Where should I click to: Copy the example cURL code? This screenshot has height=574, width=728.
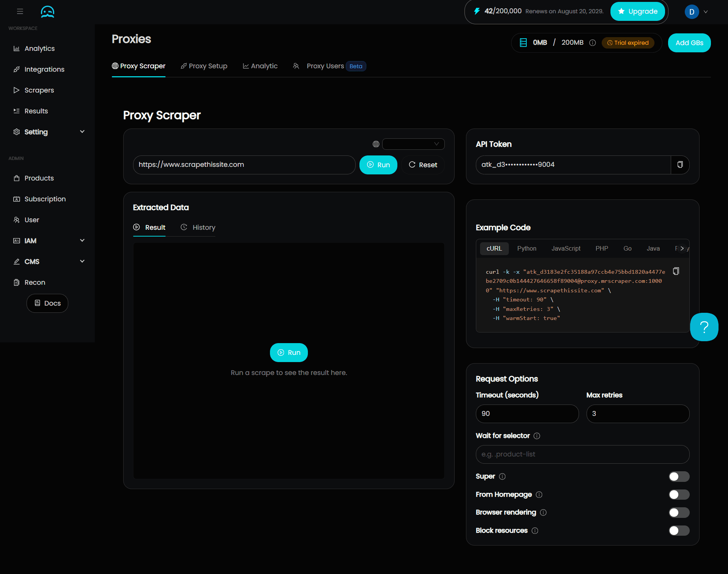click(x=676, y=271)
